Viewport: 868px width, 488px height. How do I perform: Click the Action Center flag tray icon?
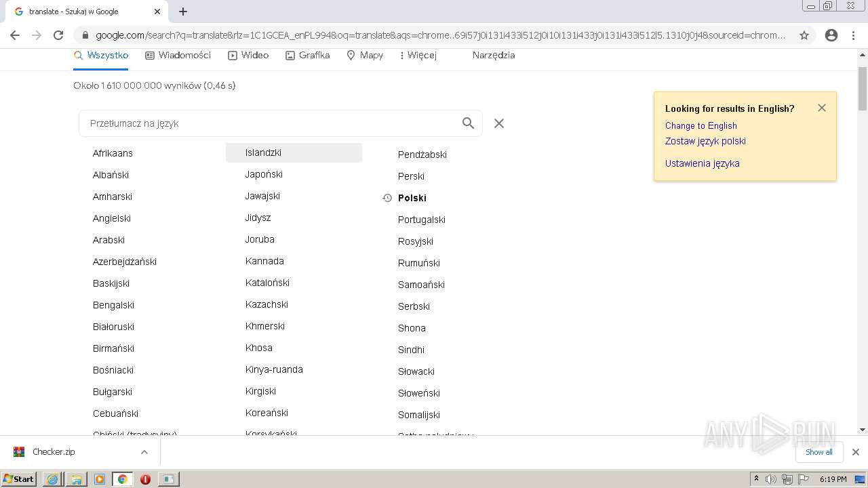pos(803,479)
